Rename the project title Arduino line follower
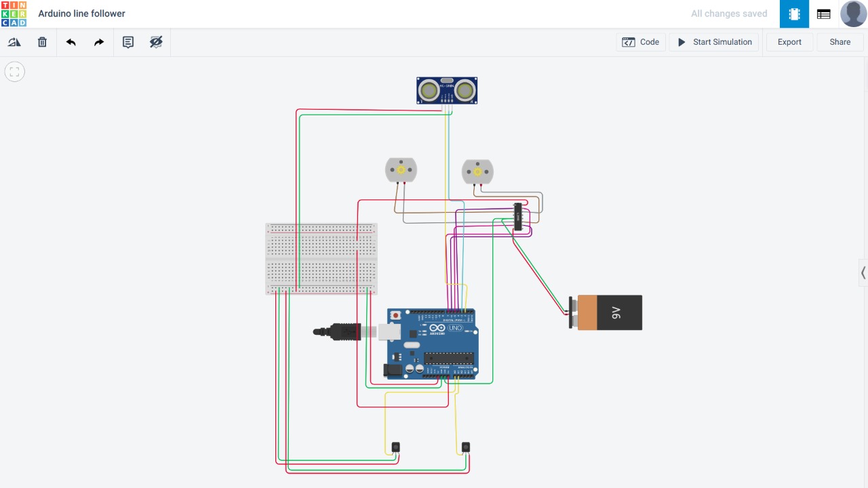The height and width of the screenshot is (488, 868). point(82,14)
